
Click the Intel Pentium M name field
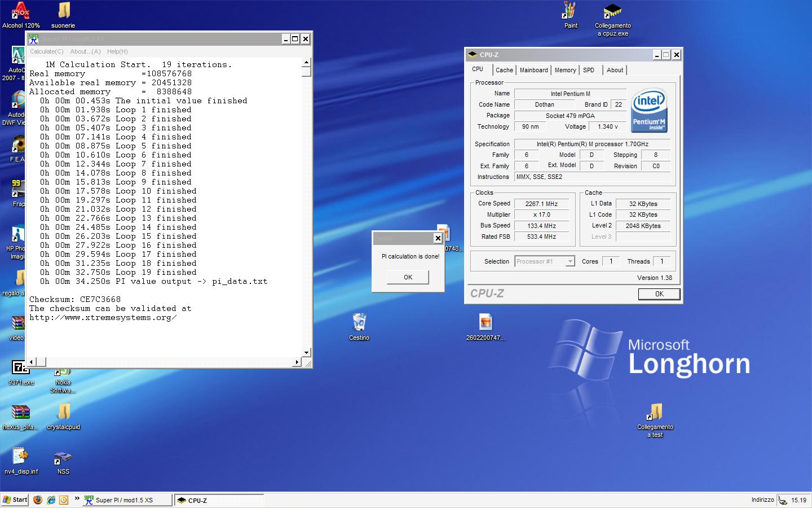570,94
